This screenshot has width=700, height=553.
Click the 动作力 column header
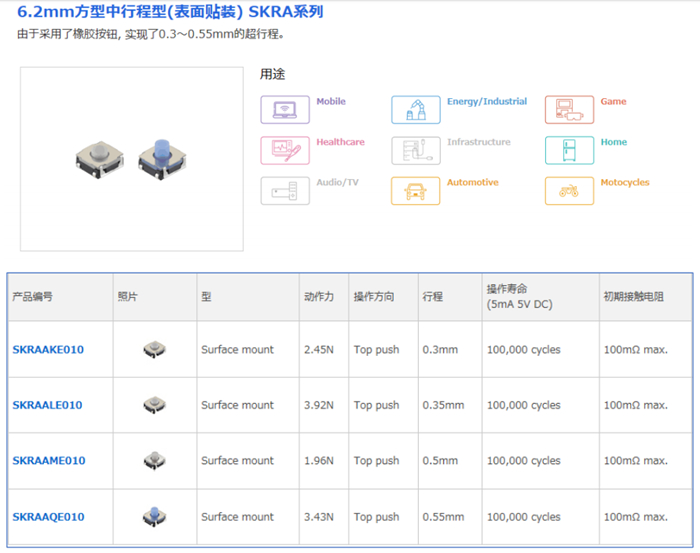tap(319, 297)
